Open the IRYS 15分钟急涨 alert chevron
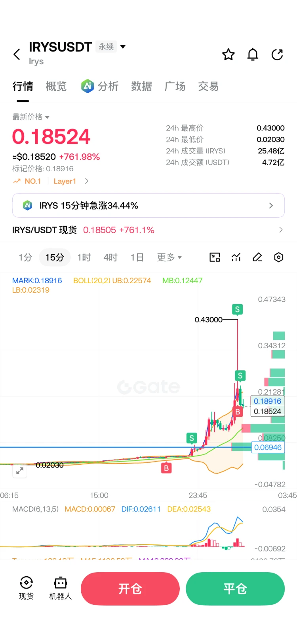This screenshot has width=297, height=644. pos(271,205)
